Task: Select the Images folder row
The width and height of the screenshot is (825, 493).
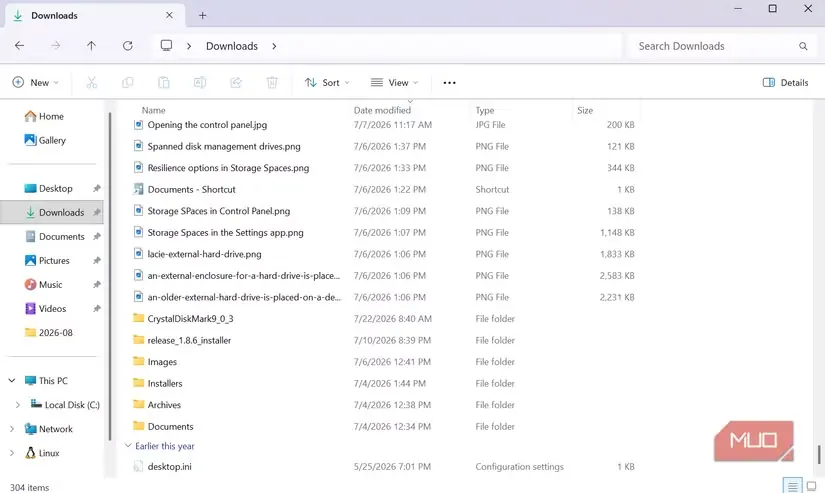Action: (x=384, y=362)
